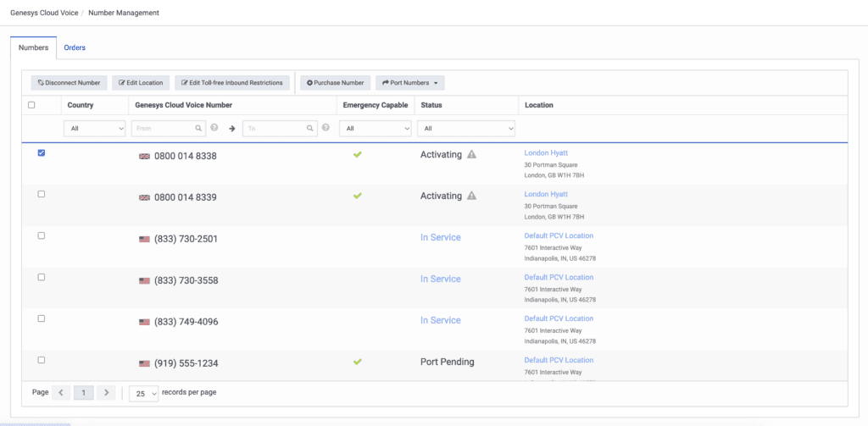This screenshot has height=426, width=868.
Task: Click the warning triangle for 0800 014 8339
Action: pyautogui.click(x=472, y=196)
